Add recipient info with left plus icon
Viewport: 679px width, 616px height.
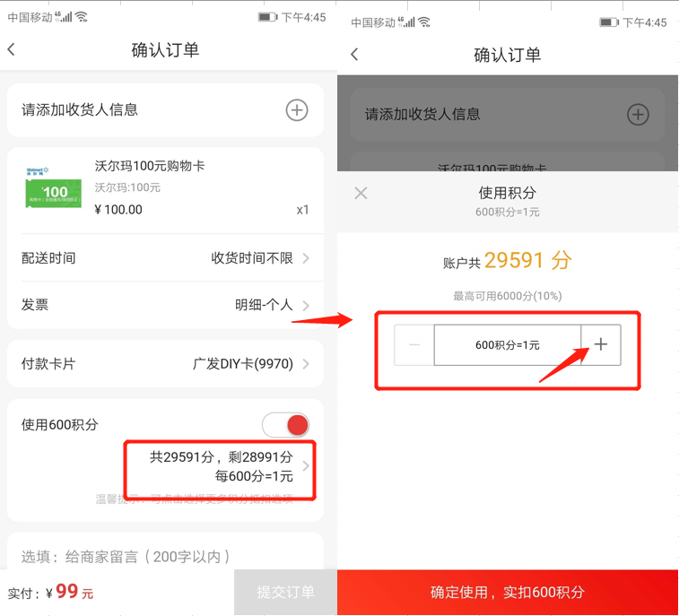(x=297, y=110)
